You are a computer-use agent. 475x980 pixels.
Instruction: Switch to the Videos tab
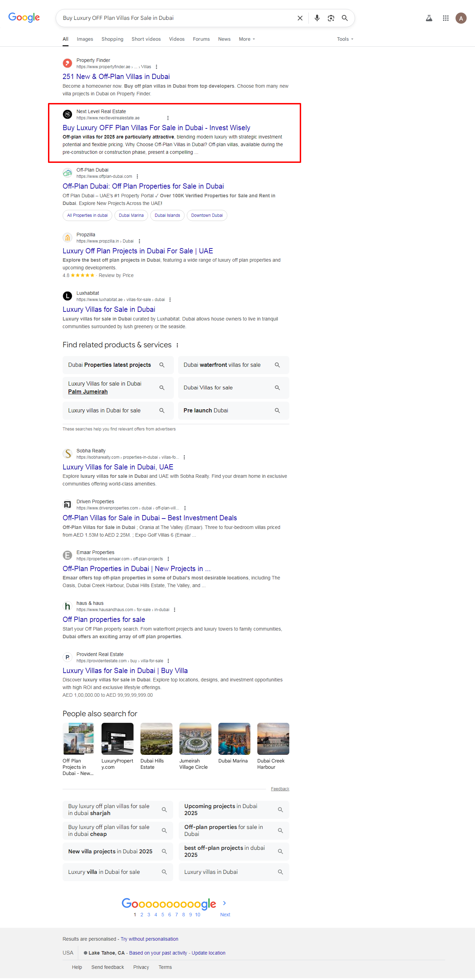coord(177,39)
